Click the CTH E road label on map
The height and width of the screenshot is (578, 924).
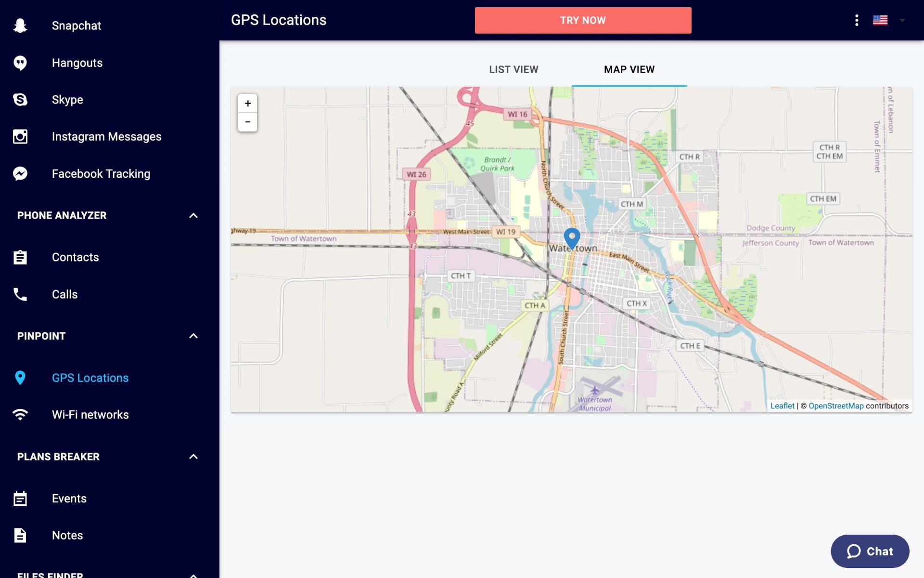point(690,346)
